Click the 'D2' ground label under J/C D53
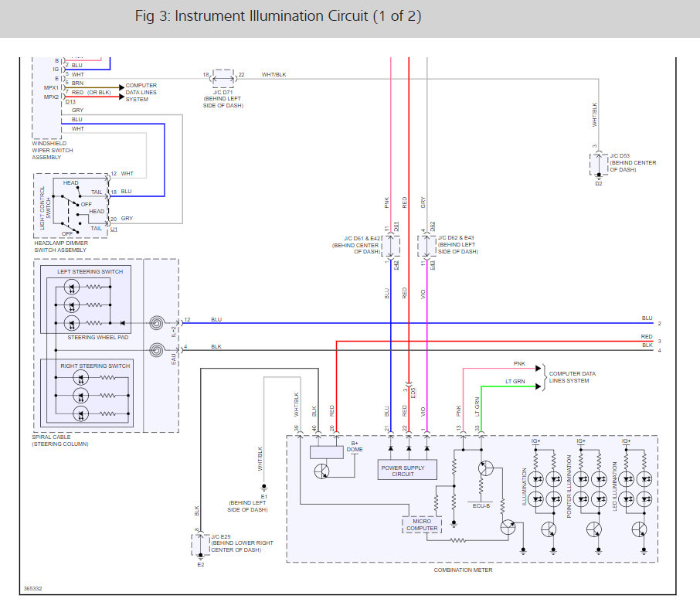This screenshot has width=700, height=609. pos(599,183)
